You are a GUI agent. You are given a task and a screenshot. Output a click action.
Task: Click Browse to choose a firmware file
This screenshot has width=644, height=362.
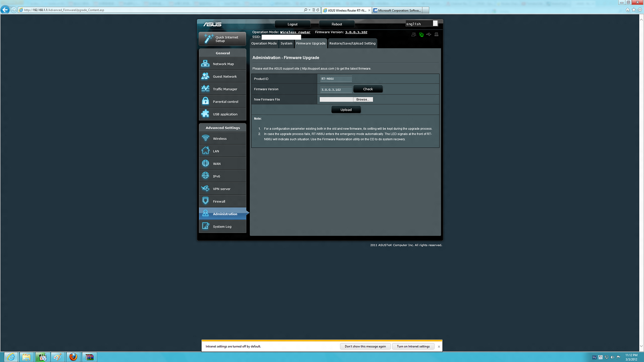(363, 100)
